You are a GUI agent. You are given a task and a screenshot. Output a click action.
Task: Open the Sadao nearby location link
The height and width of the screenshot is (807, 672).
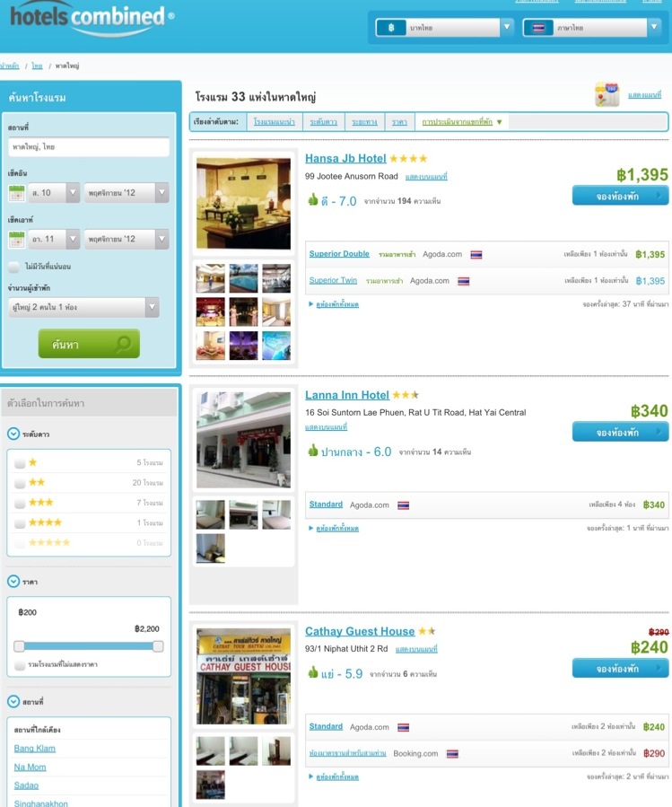click(x=26, y=785)
